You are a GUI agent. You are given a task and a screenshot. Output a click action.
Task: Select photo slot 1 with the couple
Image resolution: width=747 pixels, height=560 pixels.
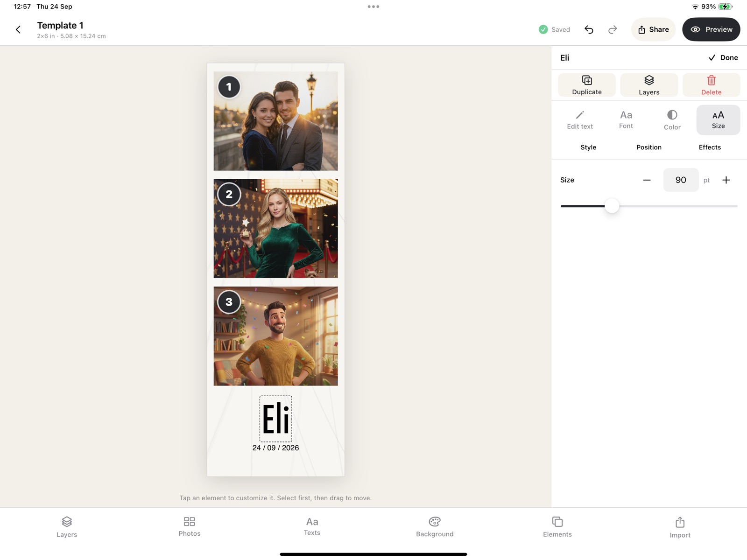275,121
